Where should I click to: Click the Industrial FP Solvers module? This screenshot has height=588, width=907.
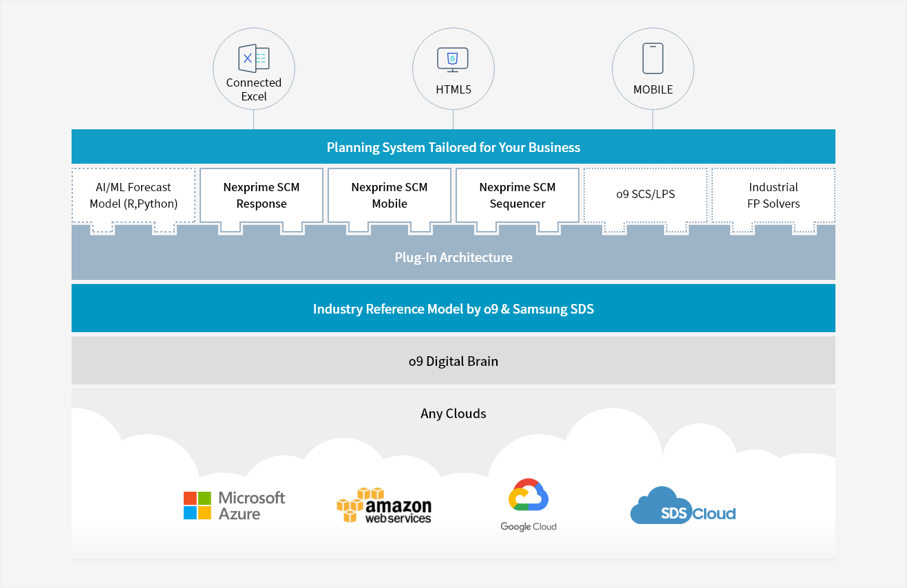click(x=773, y=195)
